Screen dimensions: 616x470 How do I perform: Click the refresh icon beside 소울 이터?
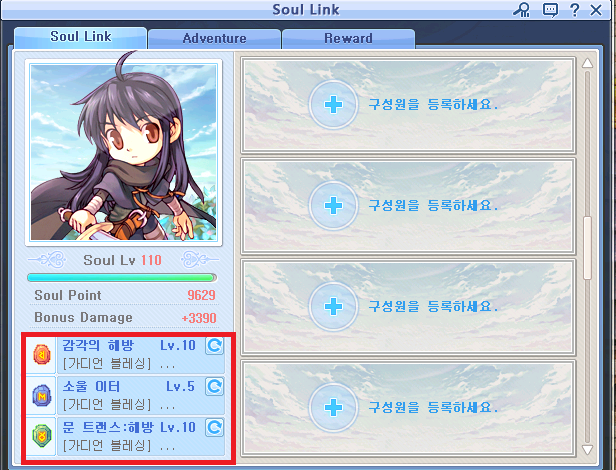pos(214,387)
